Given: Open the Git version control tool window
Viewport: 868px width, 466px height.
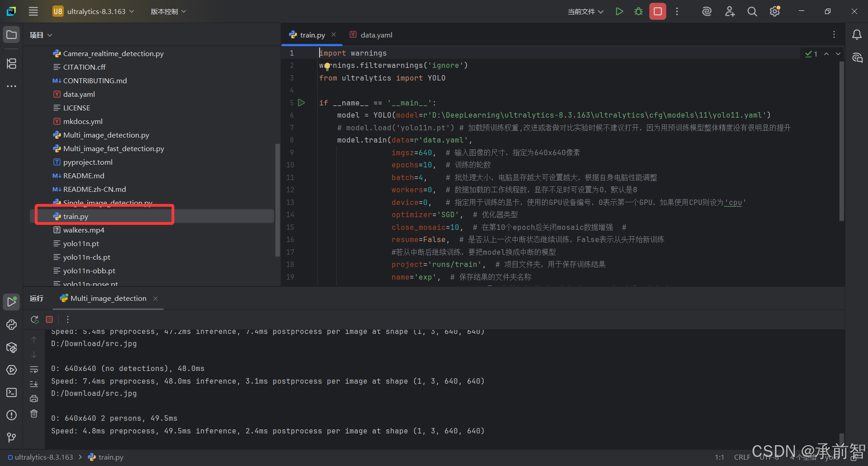Looking at the screenshot, I should pyautogui.click(x=11, y=437).
